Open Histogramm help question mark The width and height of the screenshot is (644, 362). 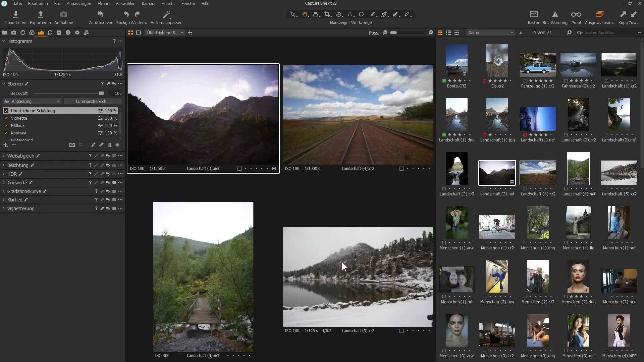pyautogui.click(x=114, y=41)
